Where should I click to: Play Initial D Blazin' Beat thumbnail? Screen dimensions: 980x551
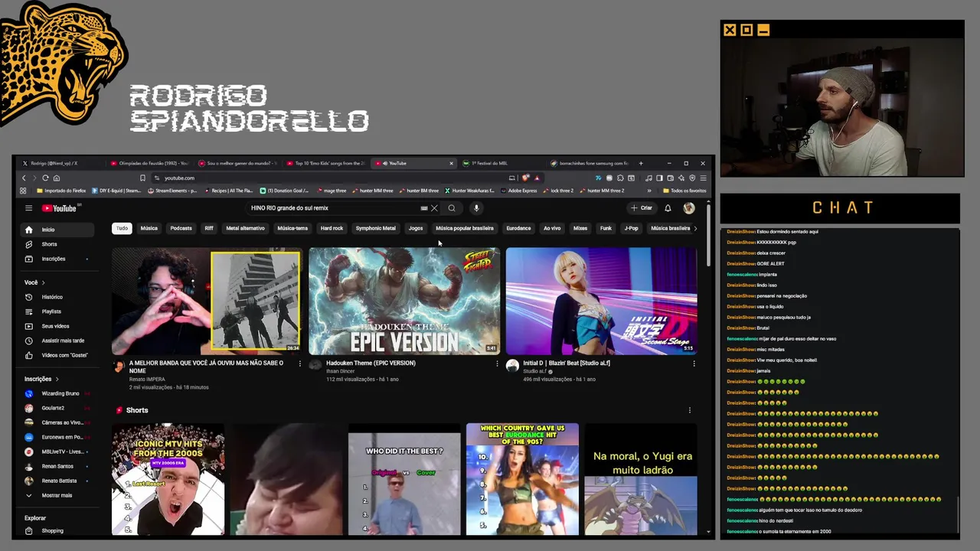click(x=601, y=301)
